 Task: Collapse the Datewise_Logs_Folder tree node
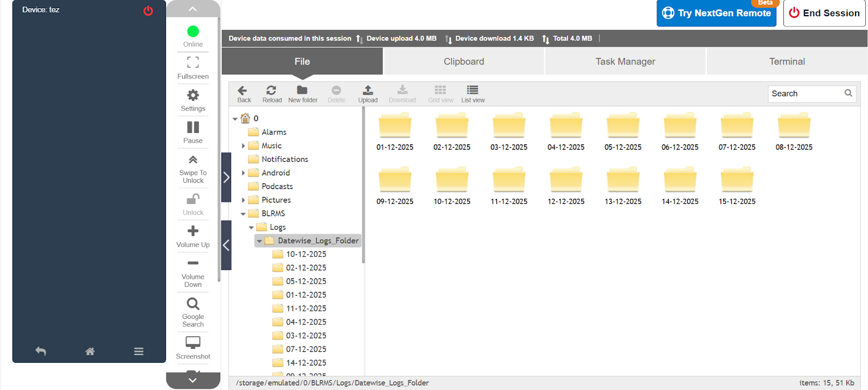pyautogui.click(x=259, y=241)
